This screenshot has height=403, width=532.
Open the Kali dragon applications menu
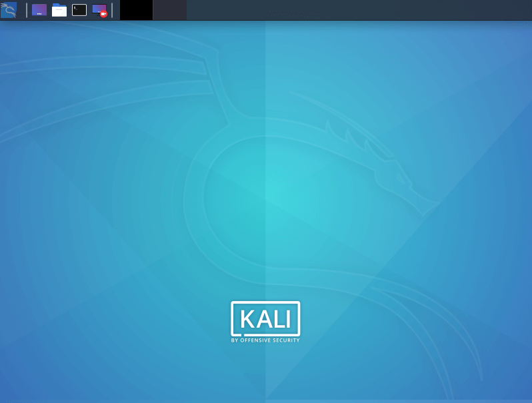click(x=9, y=10)
